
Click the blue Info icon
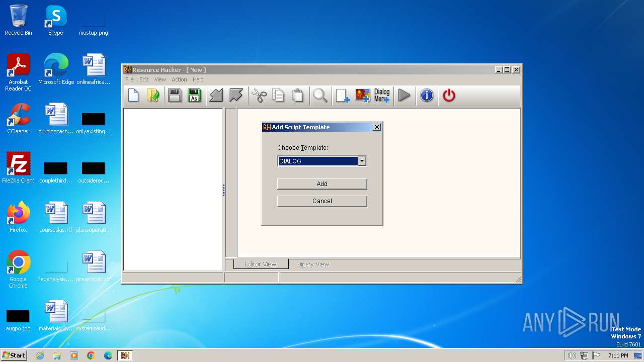pyautogui.click(x=427, y=95)
